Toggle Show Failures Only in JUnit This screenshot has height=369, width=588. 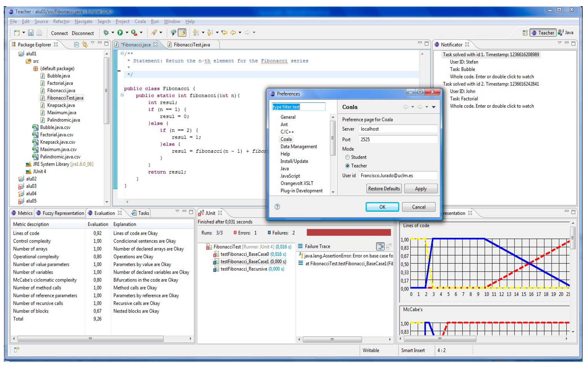click(x=380, y=246)
